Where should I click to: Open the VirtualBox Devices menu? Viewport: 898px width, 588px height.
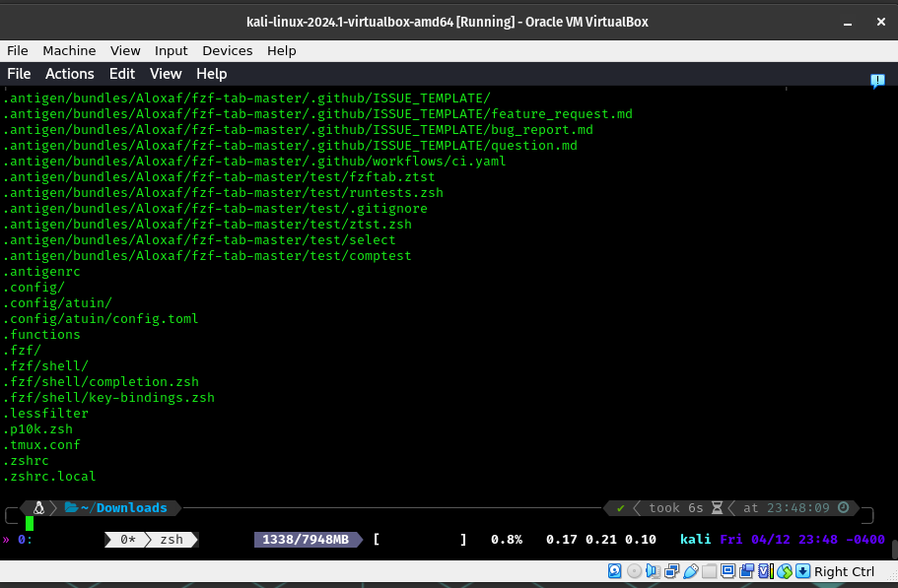click(x=228, y=50)
